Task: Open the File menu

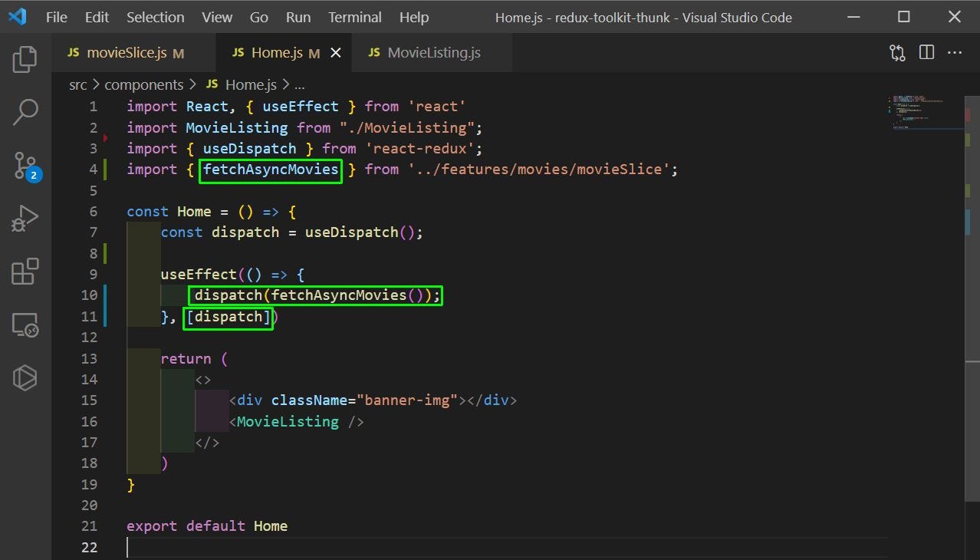Action: (57, 17)
